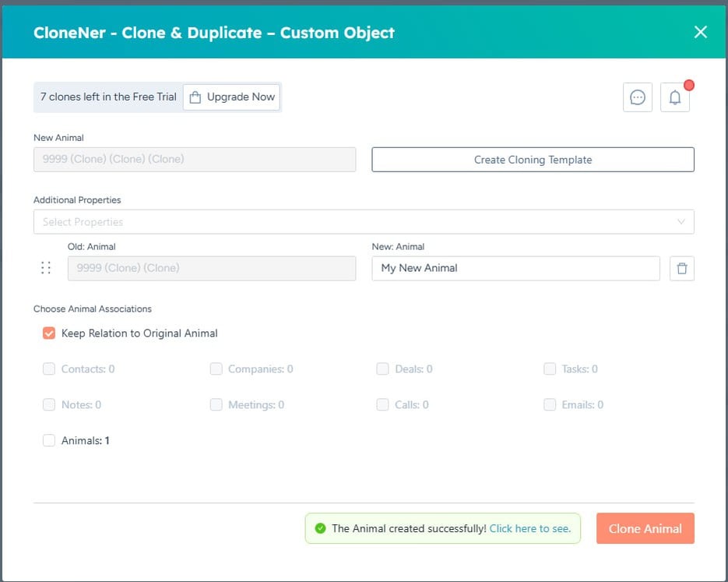Follow the 'Click here to see.' link

click(530, 528)
